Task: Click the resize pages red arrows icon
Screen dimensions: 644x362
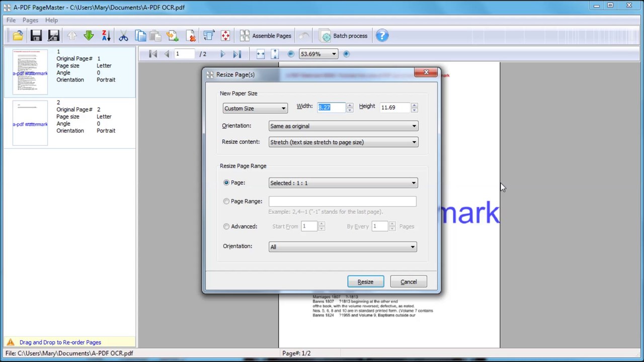Action: (225, 36)
